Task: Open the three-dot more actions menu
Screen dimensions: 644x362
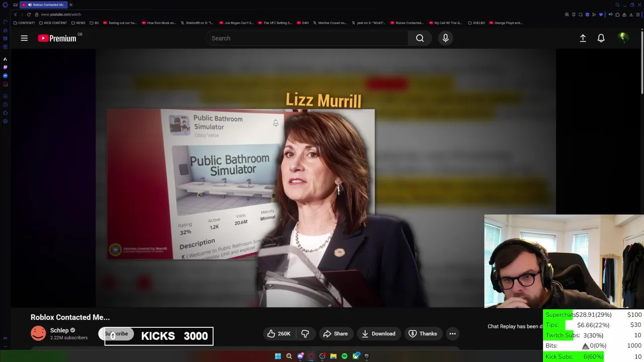Action: point(452,333)
